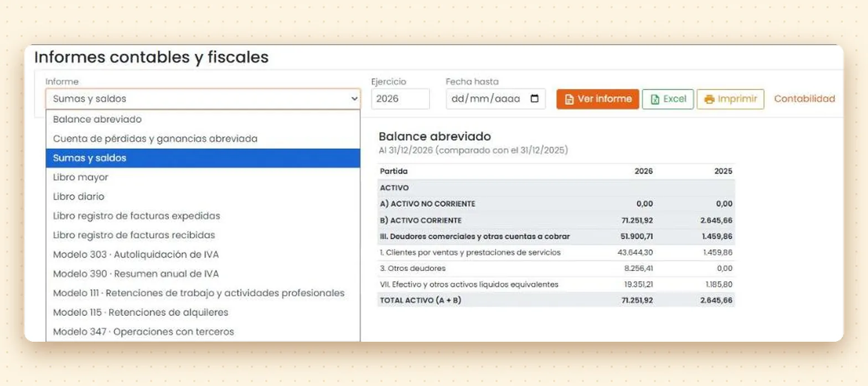Image resolution: width=868 pixels, height=386 pixels.
Task: Click the A) ACTIVO NO CORRIENTE row
Action: [x=556, y=204]
